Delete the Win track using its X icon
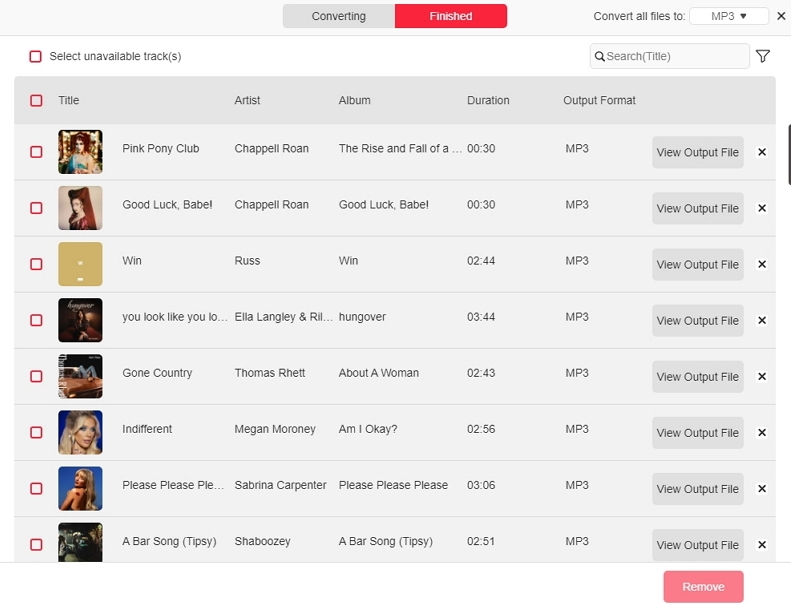The image size is (791, 606). [762, 264]
